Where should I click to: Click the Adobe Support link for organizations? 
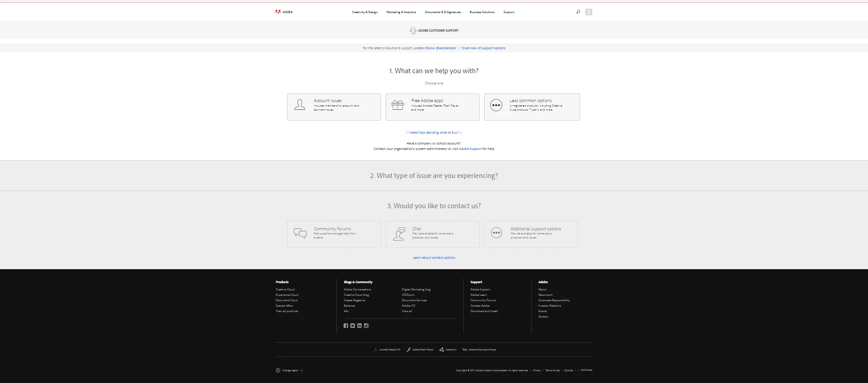[470, 149]
